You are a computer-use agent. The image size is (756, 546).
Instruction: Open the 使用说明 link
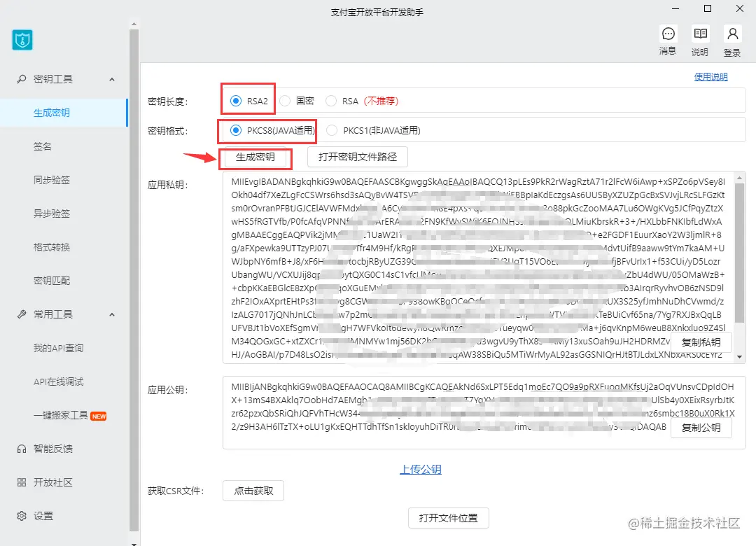(710, 77)
